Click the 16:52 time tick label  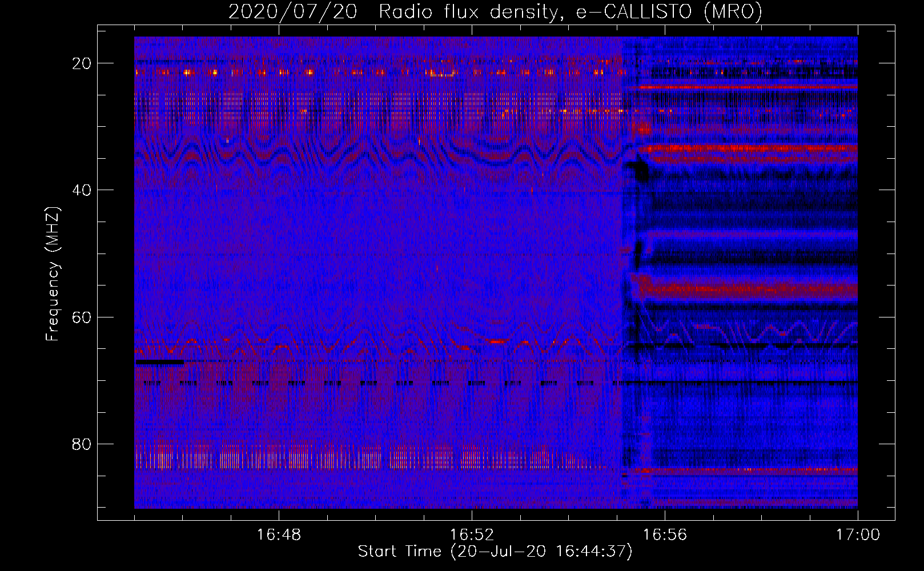pyautogui.click(x=472, y=535)
